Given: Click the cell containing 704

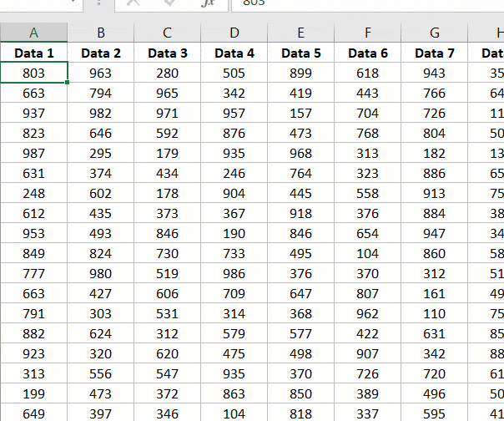Looking at the screenshot, I should [x=368, y=113].
